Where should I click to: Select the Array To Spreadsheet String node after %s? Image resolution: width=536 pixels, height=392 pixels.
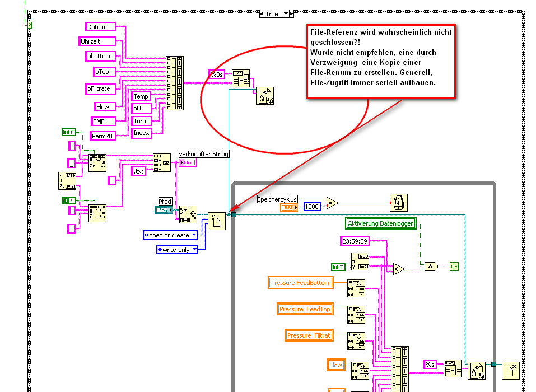453,368
